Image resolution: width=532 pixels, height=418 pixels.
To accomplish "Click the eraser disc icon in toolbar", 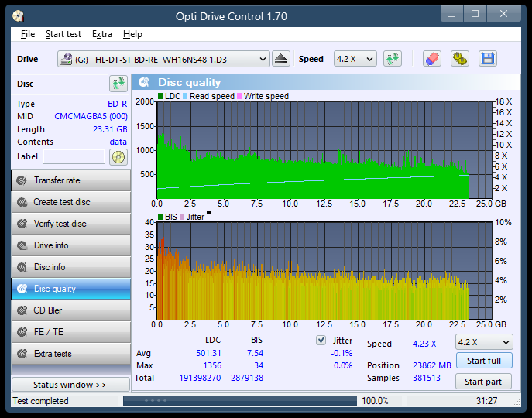I will pyautogui.click(x=432, y=59).
